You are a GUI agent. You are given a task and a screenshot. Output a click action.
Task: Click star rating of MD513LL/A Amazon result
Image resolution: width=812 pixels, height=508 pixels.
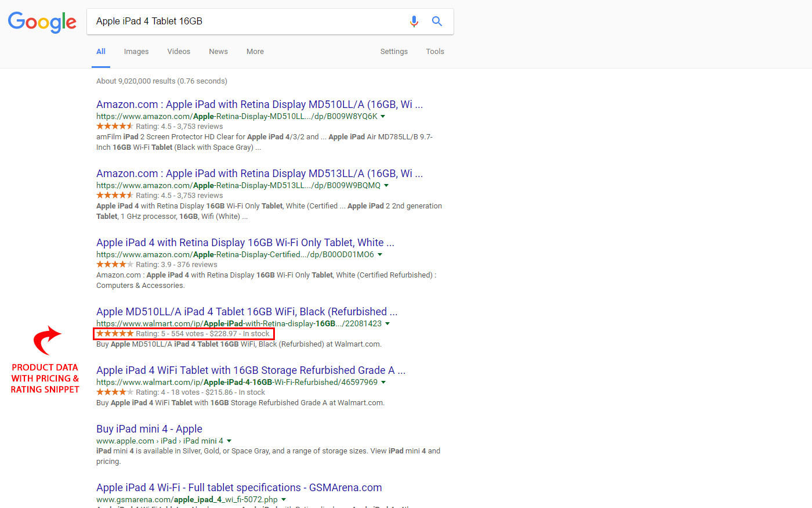(115, 195)
